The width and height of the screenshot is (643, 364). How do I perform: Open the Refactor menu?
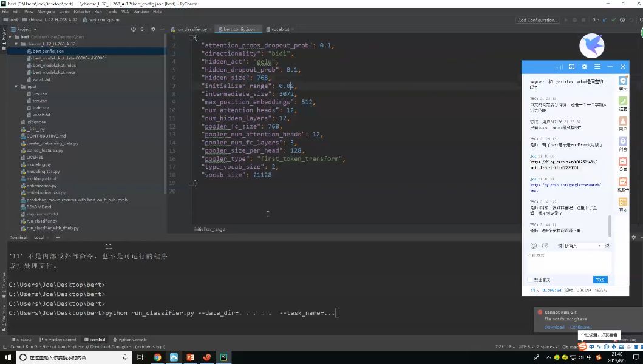81,12
